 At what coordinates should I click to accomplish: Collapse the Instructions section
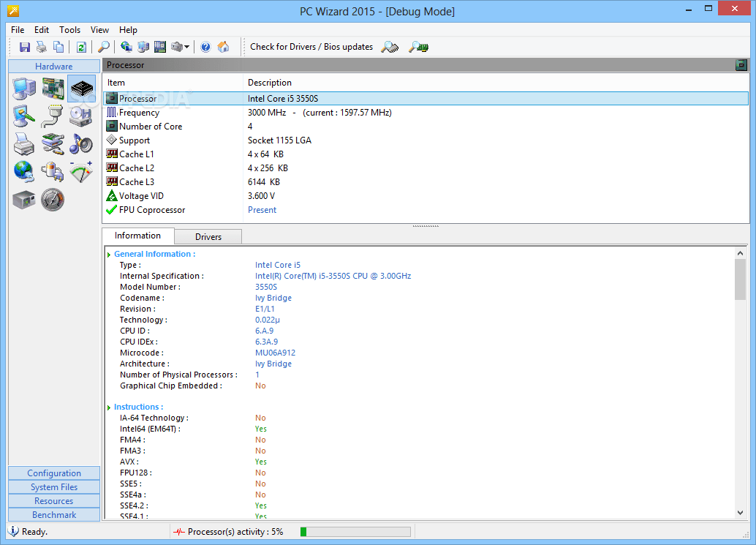[108, 407]
